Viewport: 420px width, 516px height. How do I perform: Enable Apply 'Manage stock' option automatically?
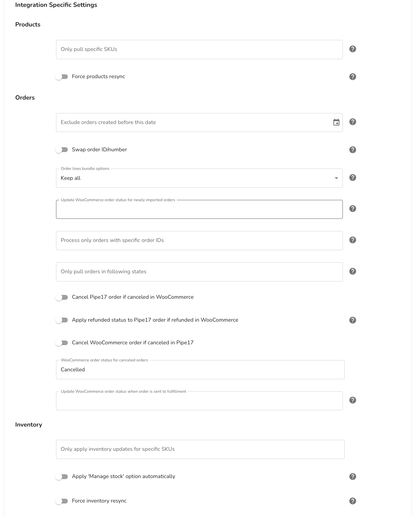[62, 477]
